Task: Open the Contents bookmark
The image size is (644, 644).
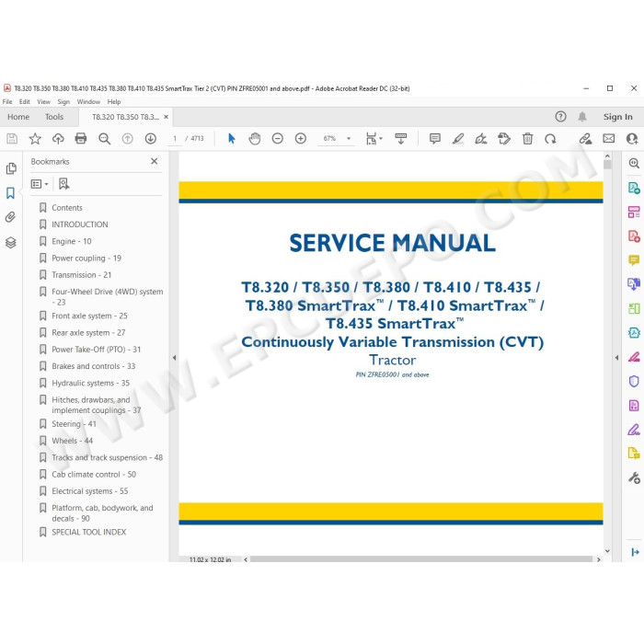Action: click(67, 208)
